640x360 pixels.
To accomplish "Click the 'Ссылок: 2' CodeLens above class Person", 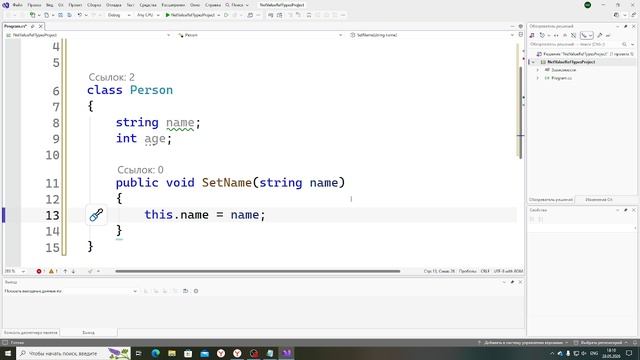I will 111,77.
